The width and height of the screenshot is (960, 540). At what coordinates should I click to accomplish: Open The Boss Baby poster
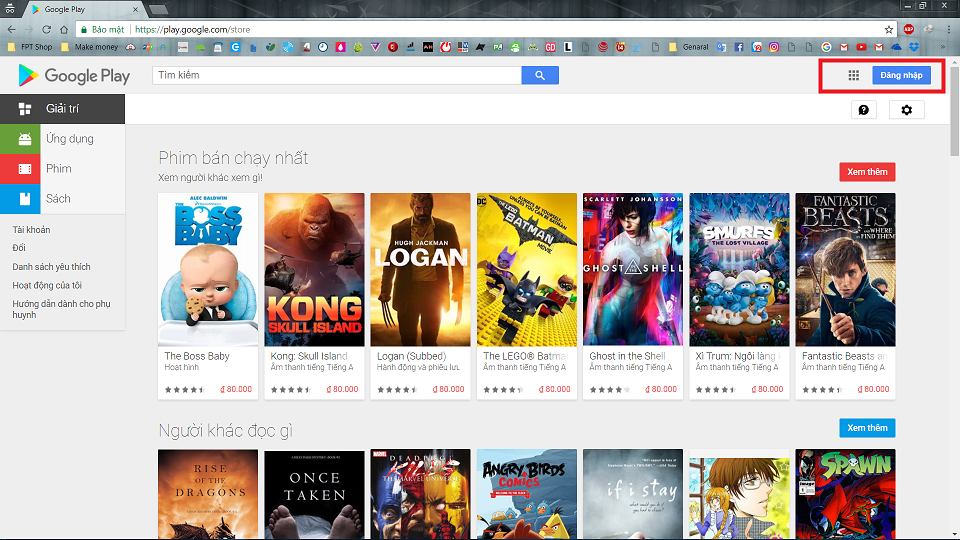click(208, 270)
